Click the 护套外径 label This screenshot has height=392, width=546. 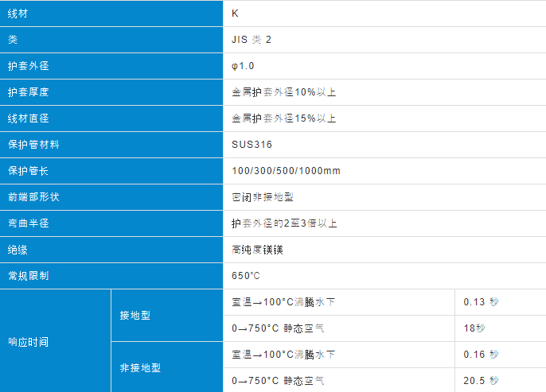pos(28,66)
